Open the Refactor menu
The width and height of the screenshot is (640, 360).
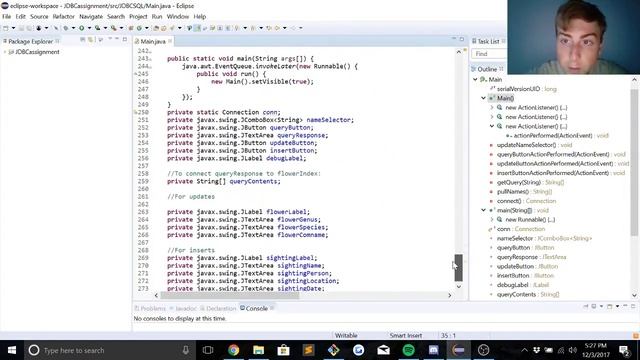(64, 17)
